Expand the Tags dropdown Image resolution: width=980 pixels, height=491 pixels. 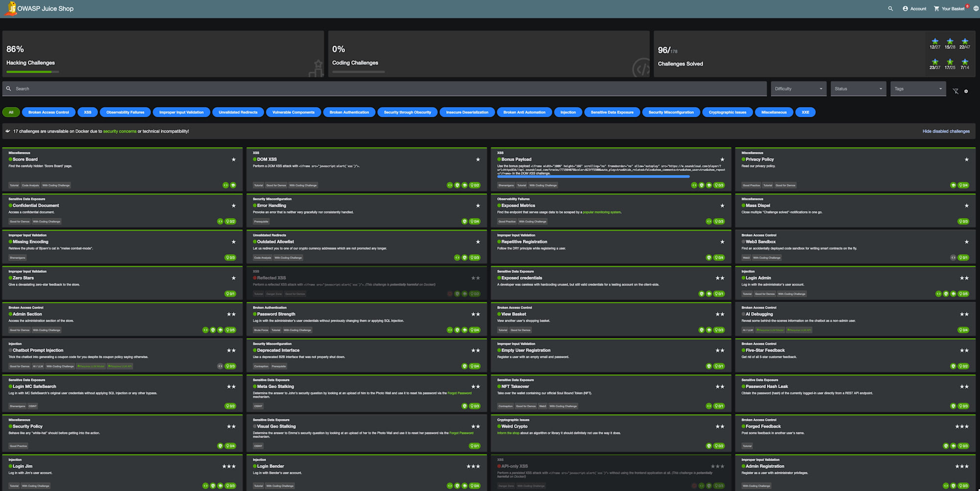tap(918, 89)
